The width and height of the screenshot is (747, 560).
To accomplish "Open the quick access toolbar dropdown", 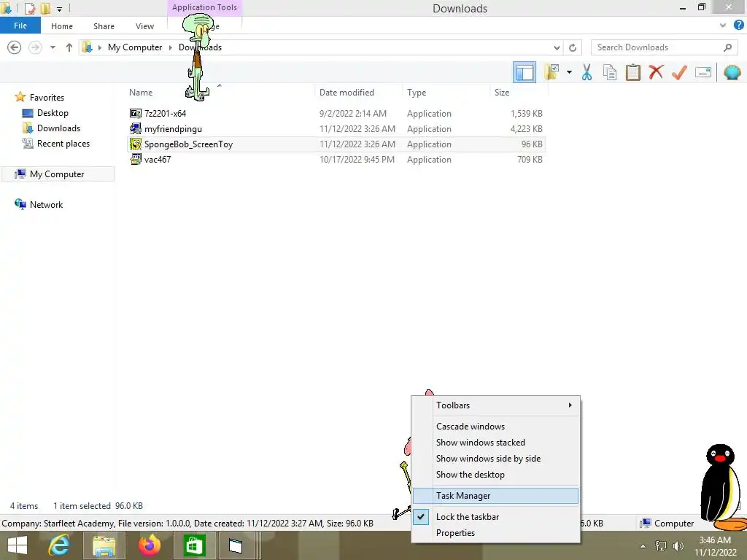I will point(59,9).
